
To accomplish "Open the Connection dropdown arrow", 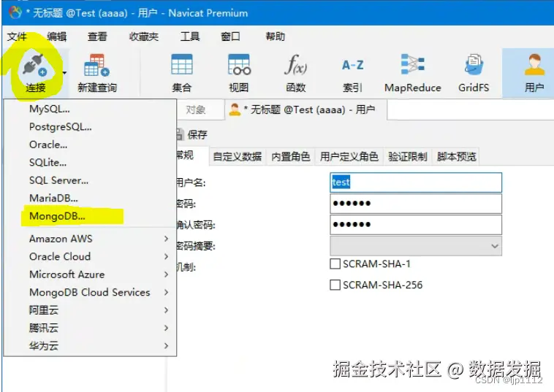I will point(64,73).
